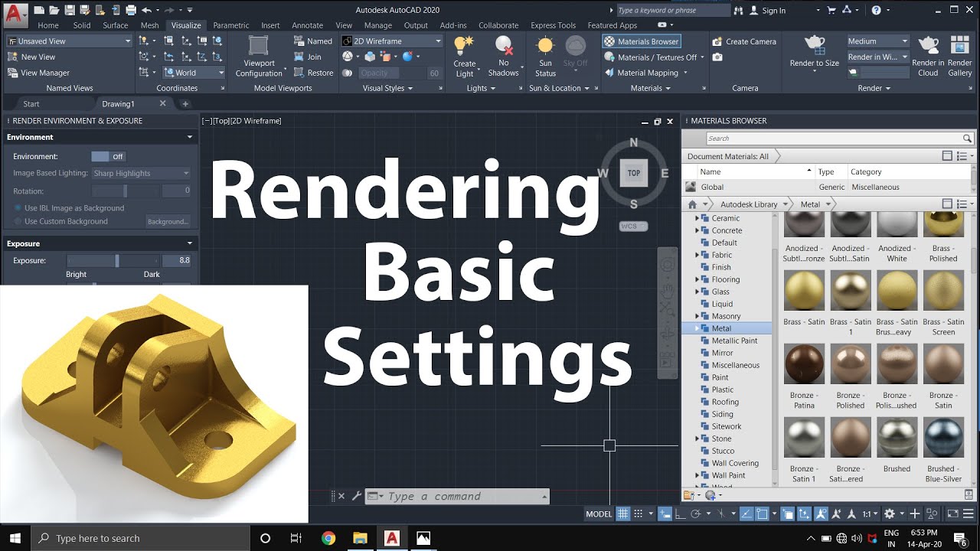Open Viewport Configuration

click(x=259, y=56)
